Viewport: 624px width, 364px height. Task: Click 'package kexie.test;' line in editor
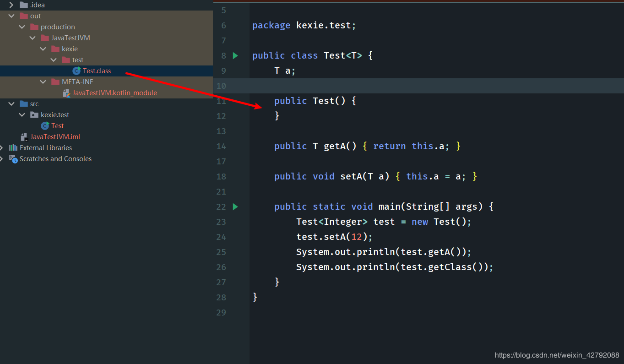(x=304, y=26)
